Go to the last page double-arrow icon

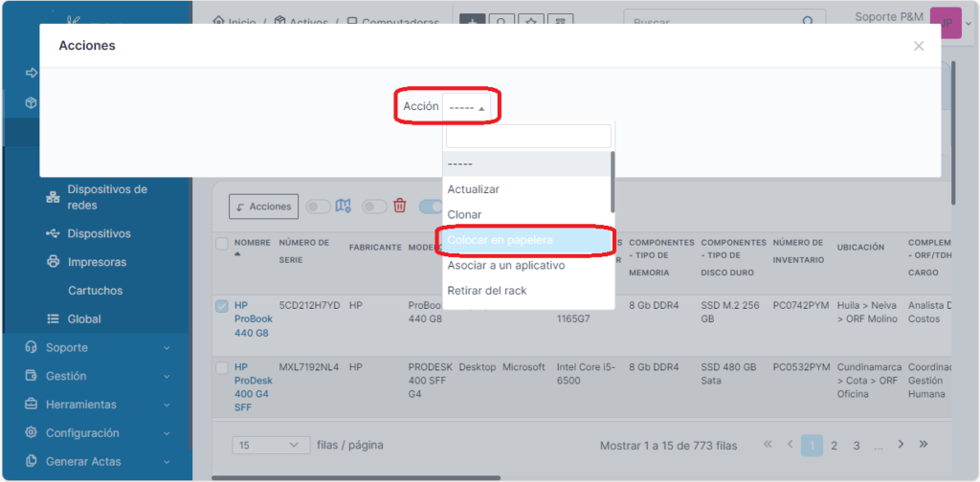[924, 445]
